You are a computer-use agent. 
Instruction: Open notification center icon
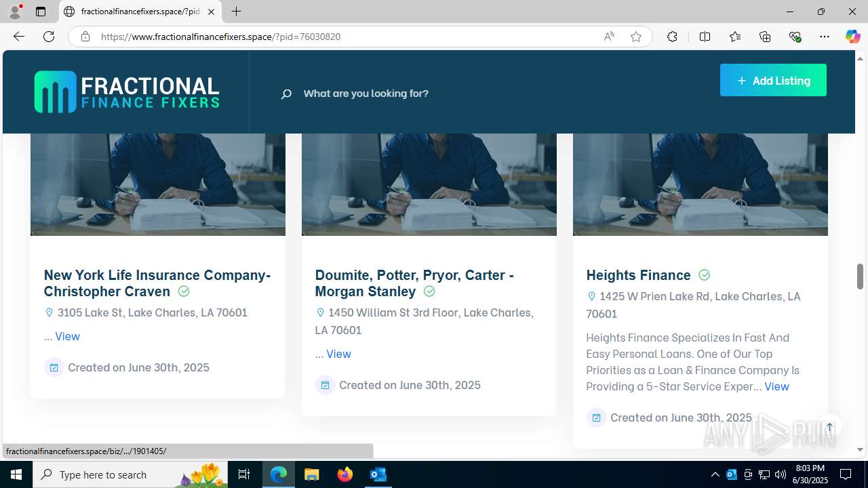(846, 474)
